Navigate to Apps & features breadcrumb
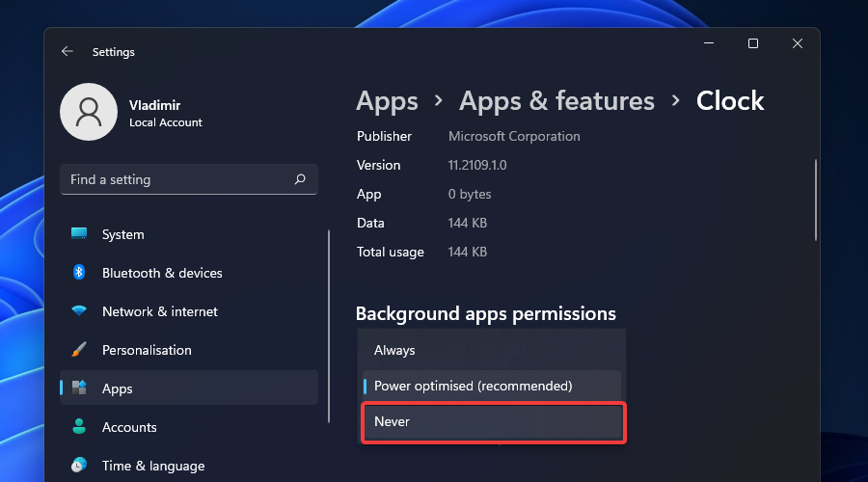Screen dimensions: 868x482 coord(556,101)
